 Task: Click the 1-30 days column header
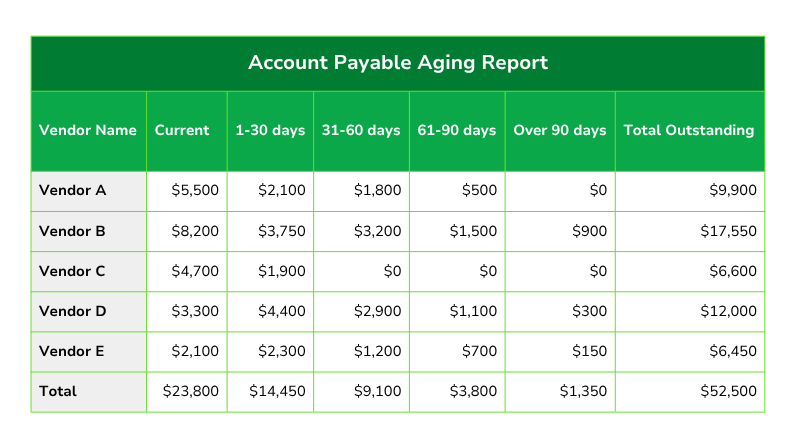(x=270, y=131)
